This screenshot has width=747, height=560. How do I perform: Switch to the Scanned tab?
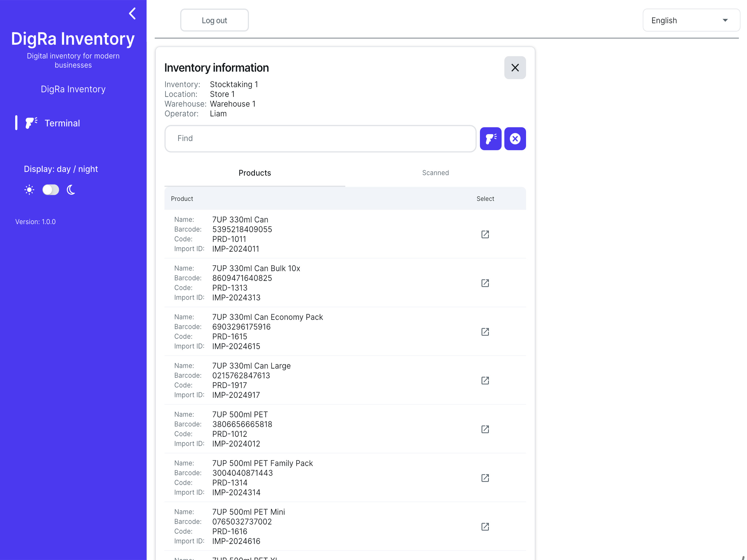click(x=435, y=173)
